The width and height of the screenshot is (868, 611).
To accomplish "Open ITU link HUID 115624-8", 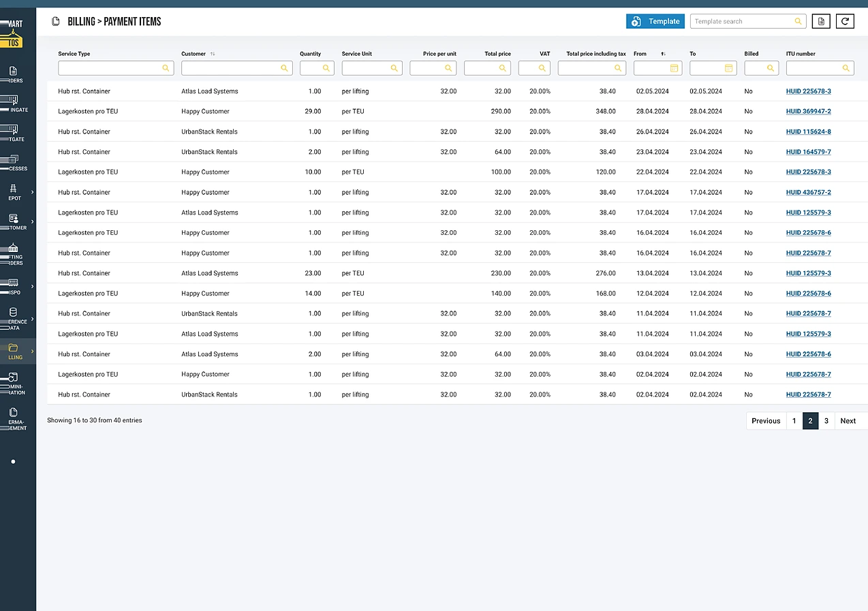I will click(x=808, y=132).
